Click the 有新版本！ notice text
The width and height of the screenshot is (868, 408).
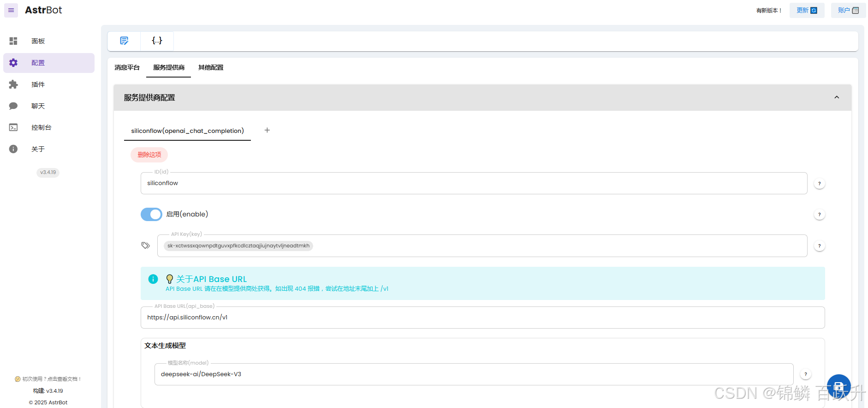[x=769, y=11]
